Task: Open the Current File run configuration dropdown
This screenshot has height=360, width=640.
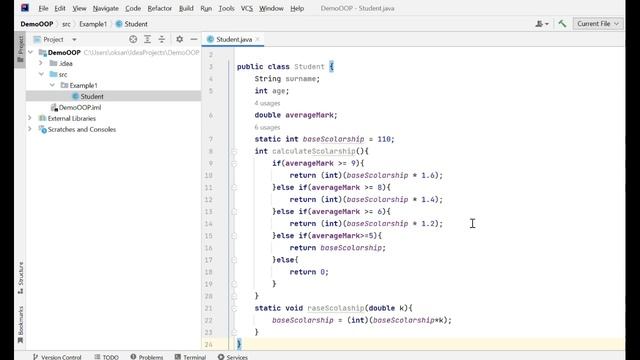Action: click(x=598, y=24)
